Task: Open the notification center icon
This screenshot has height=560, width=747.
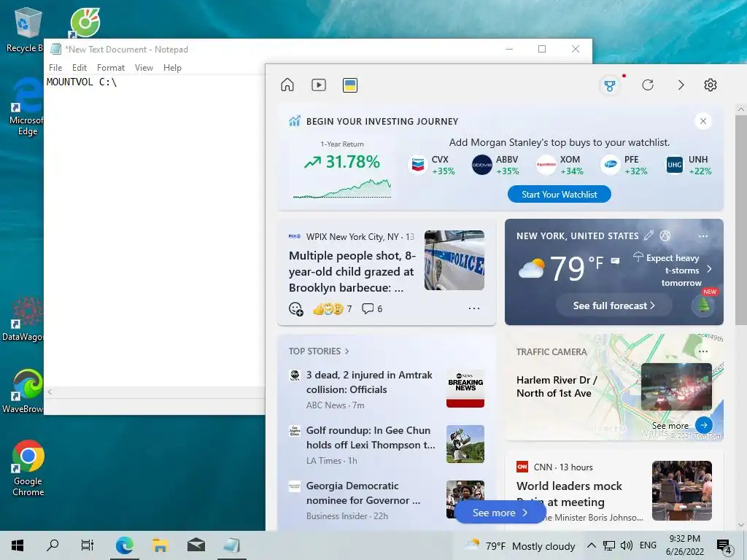Action: pyautogui.click(x=724, y=546)
